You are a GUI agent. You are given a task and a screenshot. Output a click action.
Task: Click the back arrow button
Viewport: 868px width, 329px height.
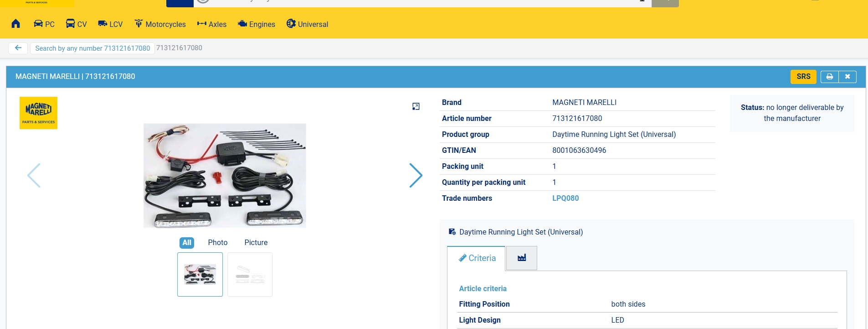click(18, 48)
